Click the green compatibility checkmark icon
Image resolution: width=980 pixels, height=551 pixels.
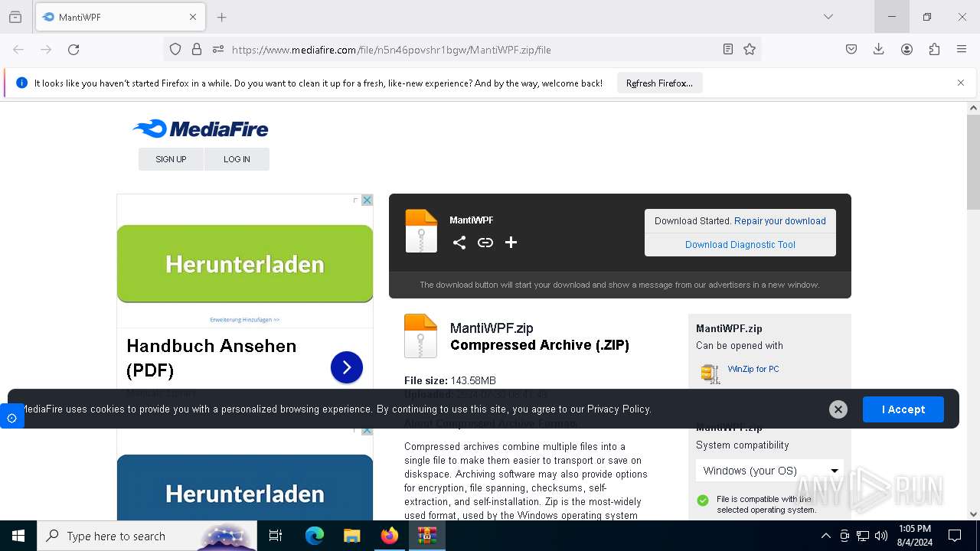point(703,500)
